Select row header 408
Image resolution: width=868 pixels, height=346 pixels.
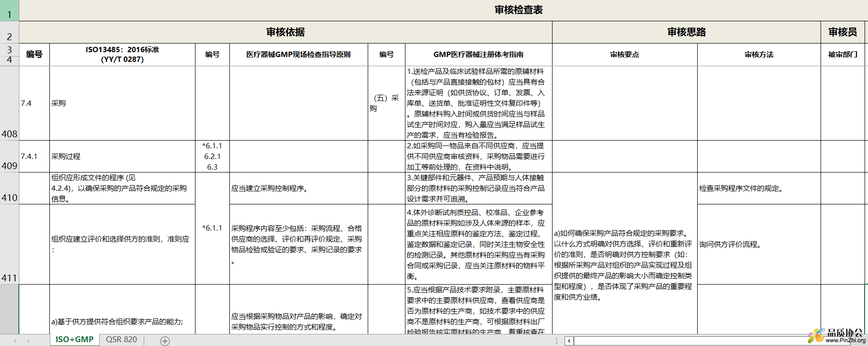tap(9, 103)
